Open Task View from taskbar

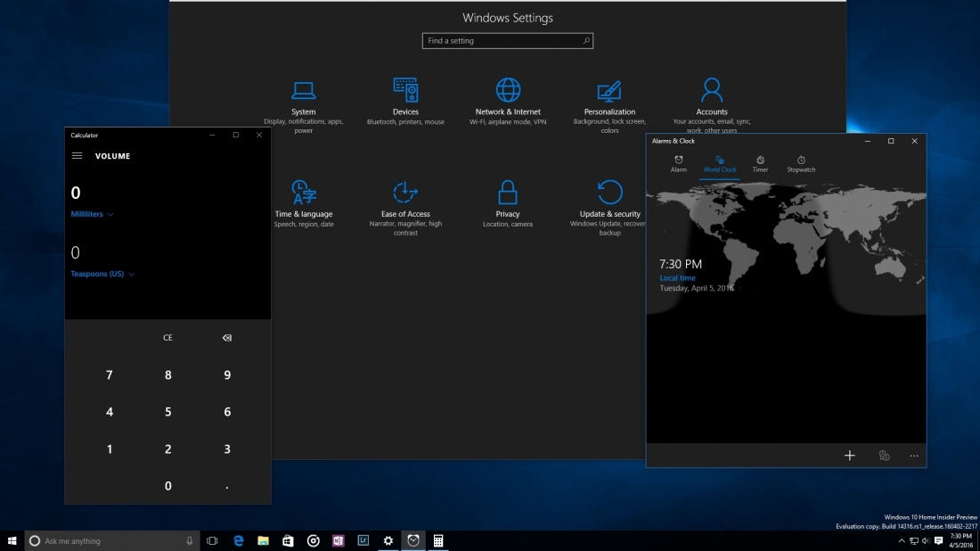[213, 540]
